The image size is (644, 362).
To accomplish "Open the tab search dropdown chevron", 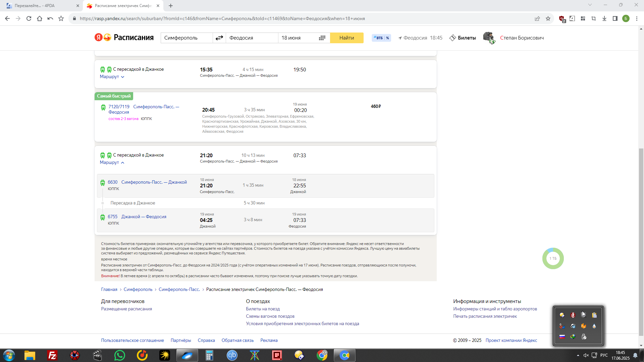I will tap(590, 5).
